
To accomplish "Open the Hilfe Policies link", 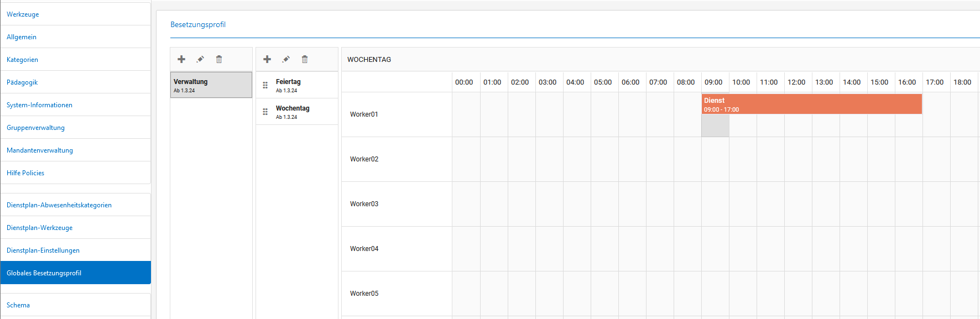I will [25, 173].
